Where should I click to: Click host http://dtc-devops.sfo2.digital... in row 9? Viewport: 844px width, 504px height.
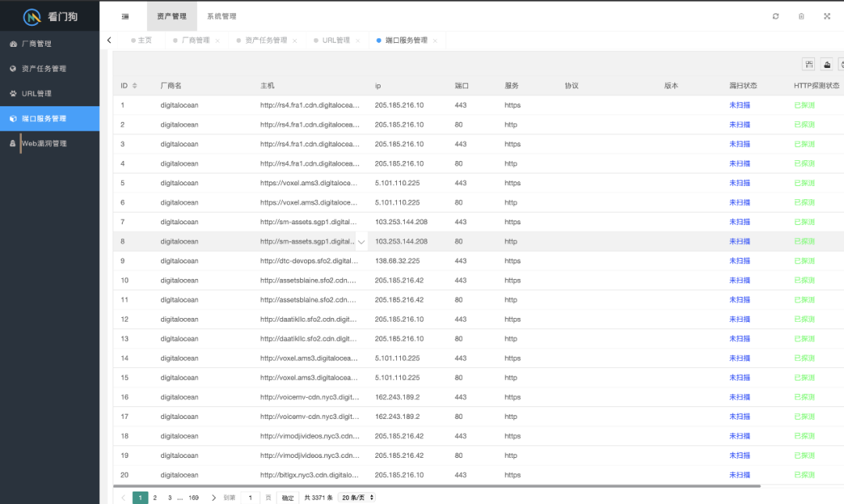point(309,261)
